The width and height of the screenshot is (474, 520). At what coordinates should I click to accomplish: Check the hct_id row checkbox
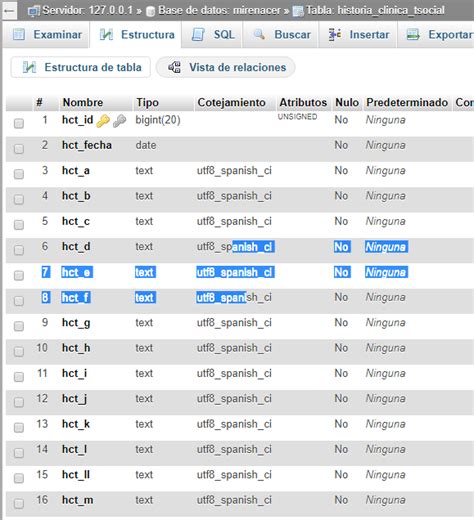[19, 123]
